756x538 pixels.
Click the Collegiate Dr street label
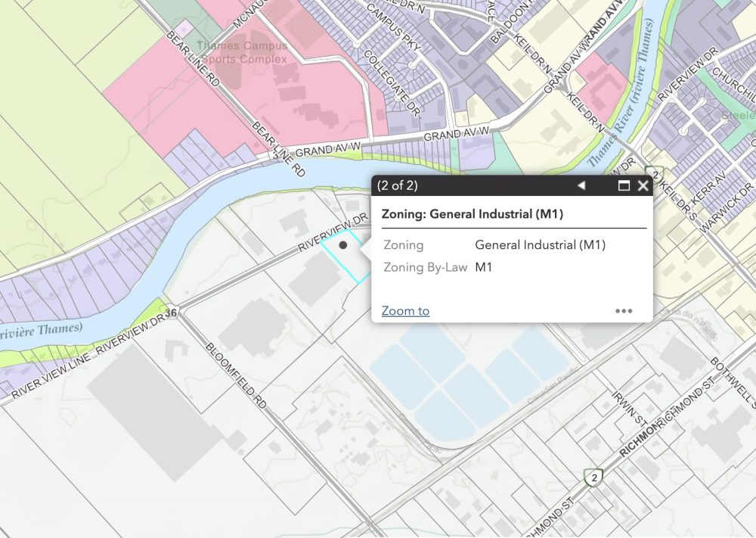pyautogui.click(x=392, y=83)
